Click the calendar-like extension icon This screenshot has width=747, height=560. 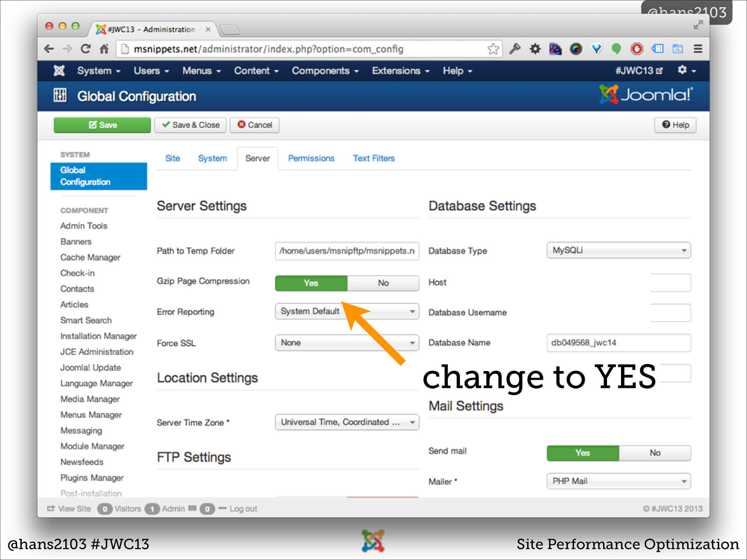677,49
